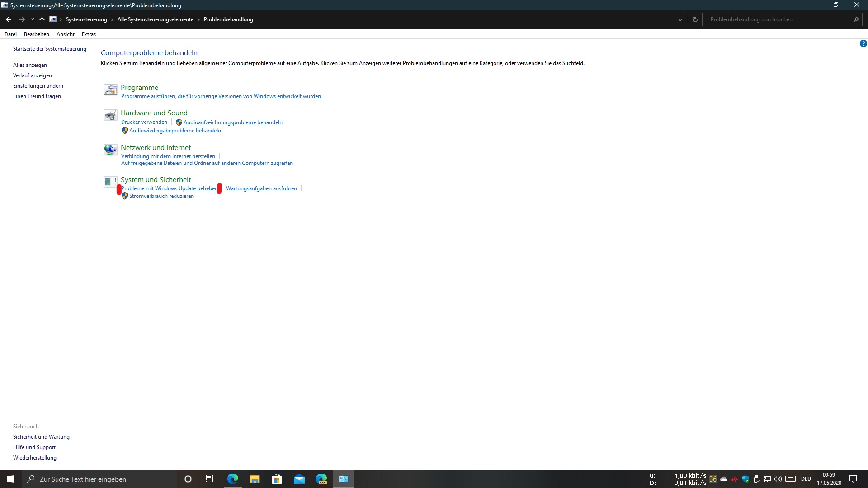Image resolution: width=868 pixels, height=488 pixels.
Task: Click Verlauf anzeigen in the sidebar
Action: pos(33,75)
